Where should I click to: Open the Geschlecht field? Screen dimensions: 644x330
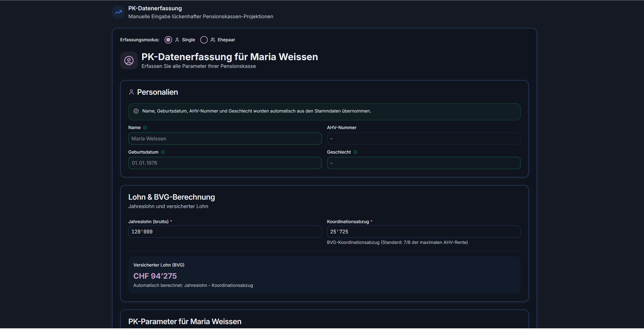pyautogui.click(x=423, y=163)
